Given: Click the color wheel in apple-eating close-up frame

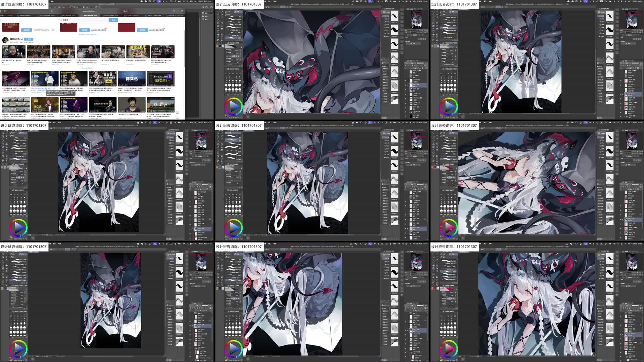Looking at the screenshot, I should tap(449, 349).
